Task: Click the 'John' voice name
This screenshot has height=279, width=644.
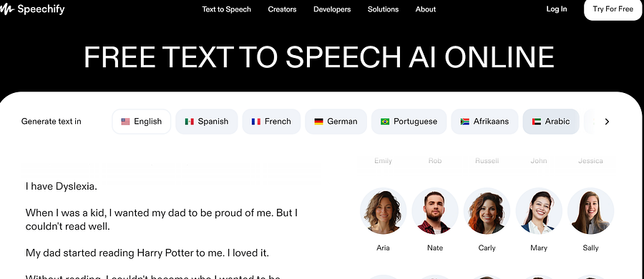Action: [538, 161]
